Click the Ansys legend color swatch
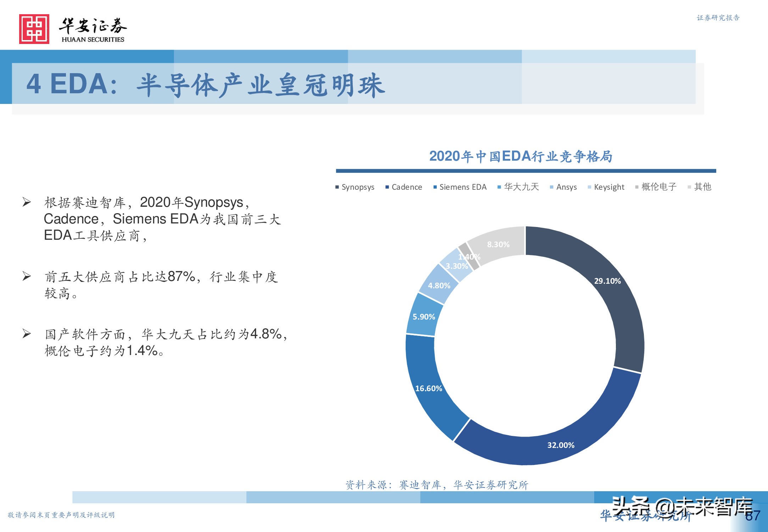Viewport: 768px width, 532px height. point(551,187)
